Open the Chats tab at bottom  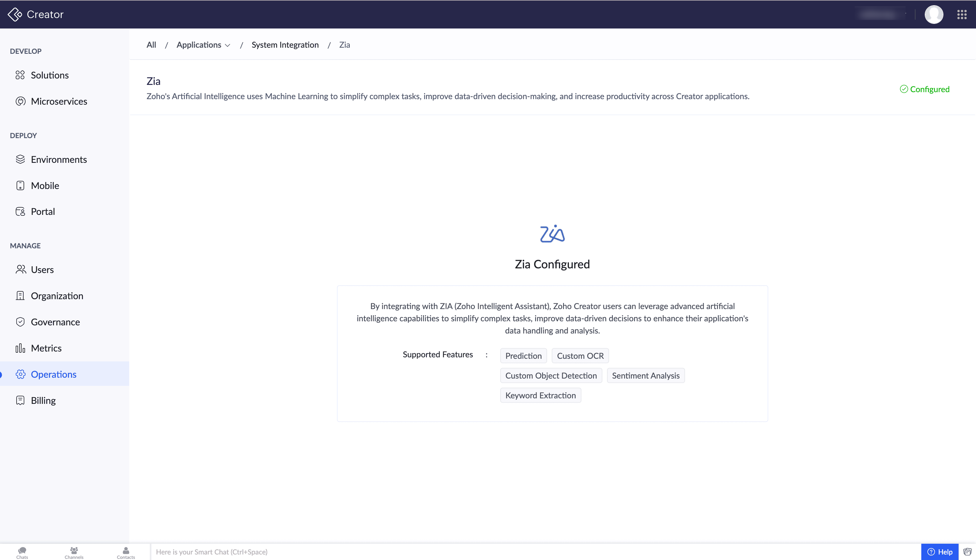click(22, 552)
